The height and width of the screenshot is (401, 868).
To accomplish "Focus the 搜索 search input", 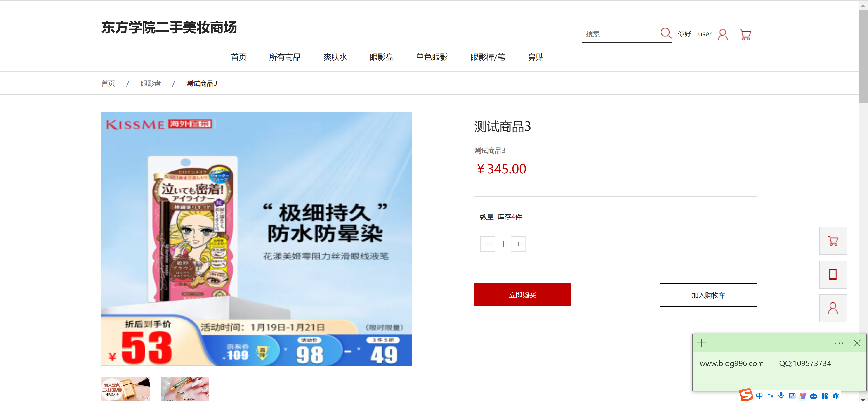I will click(621, 34).
